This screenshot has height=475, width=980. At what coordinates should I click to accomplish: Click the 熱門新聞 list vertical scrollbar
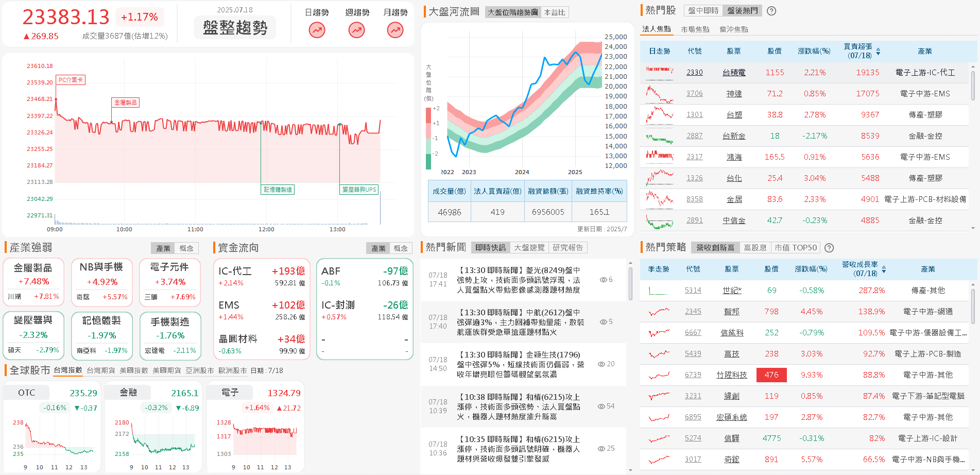point(630,283)
